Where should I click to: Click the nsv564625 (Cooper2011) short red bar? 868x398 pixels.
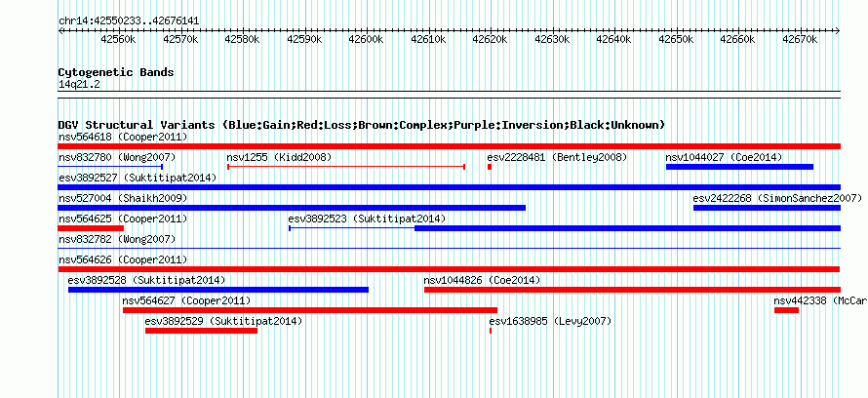pos(91,228)
